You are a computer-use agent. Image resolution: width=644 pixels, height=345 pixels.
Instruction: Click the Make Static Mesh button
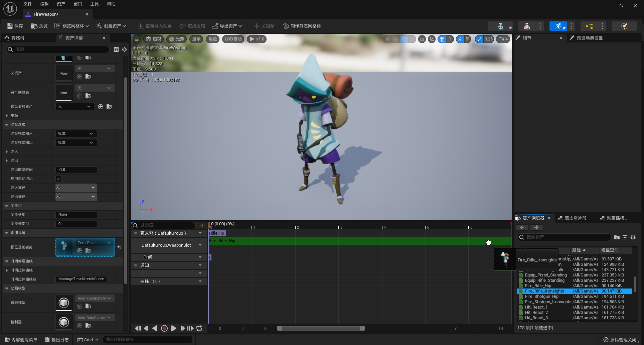[x=302, y=26]
